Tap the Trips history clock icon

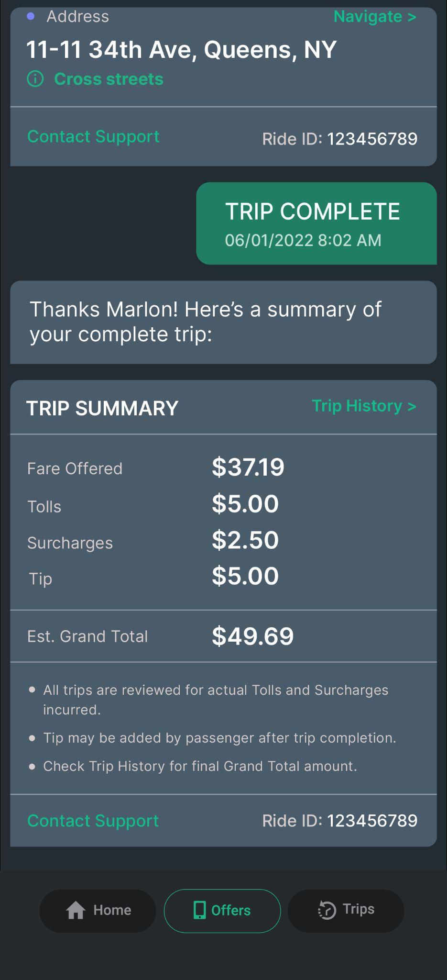(x=327, y=910)
